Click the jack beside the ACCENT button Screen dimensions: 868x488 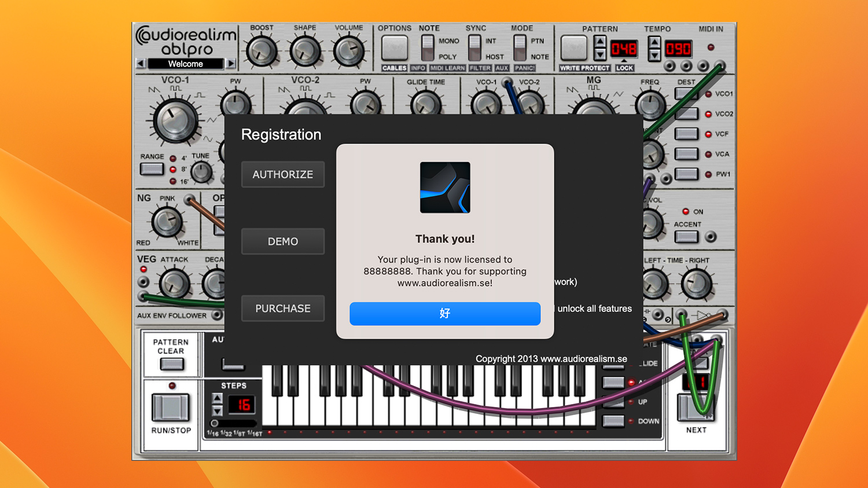tap(711, 236)
